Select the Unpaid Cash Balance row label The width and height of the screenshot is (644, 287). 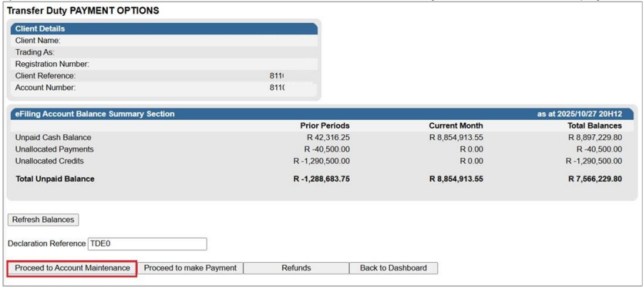[x=54, y=138]
